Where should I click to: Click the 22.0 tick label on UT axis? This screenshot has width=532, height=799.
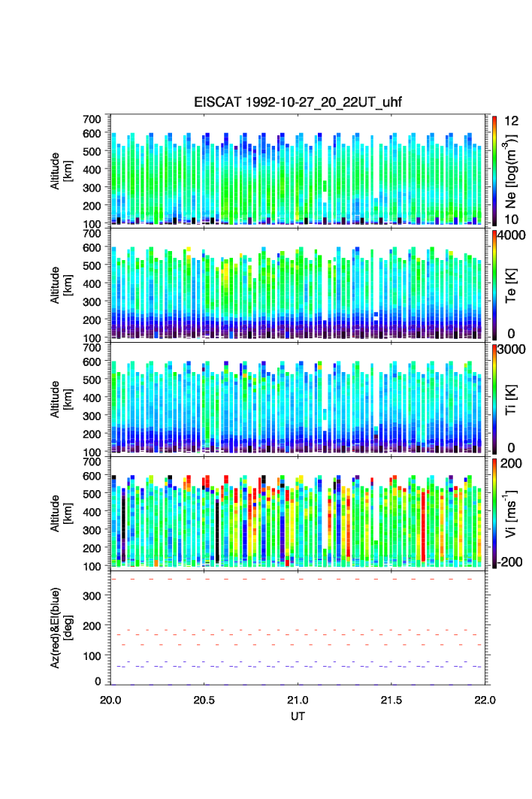485,700
